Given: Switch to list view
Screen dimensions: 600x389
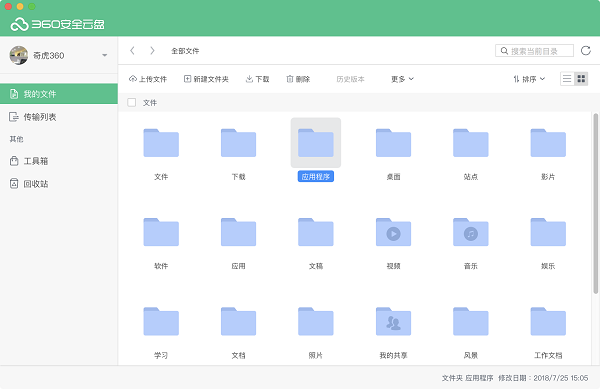Looking at the screenshot, I should pos(567,79).
